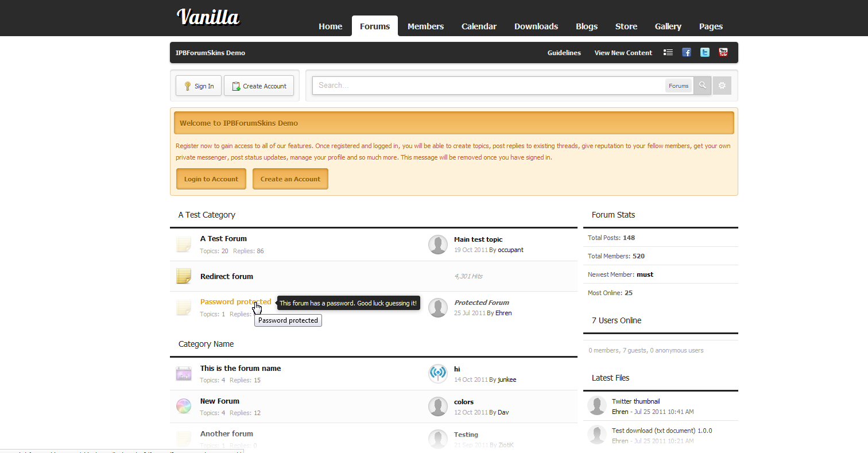The width and height of the screenshot is (868, 453).
Task: Open the Members tab
Action: click(x=425, y=26)
